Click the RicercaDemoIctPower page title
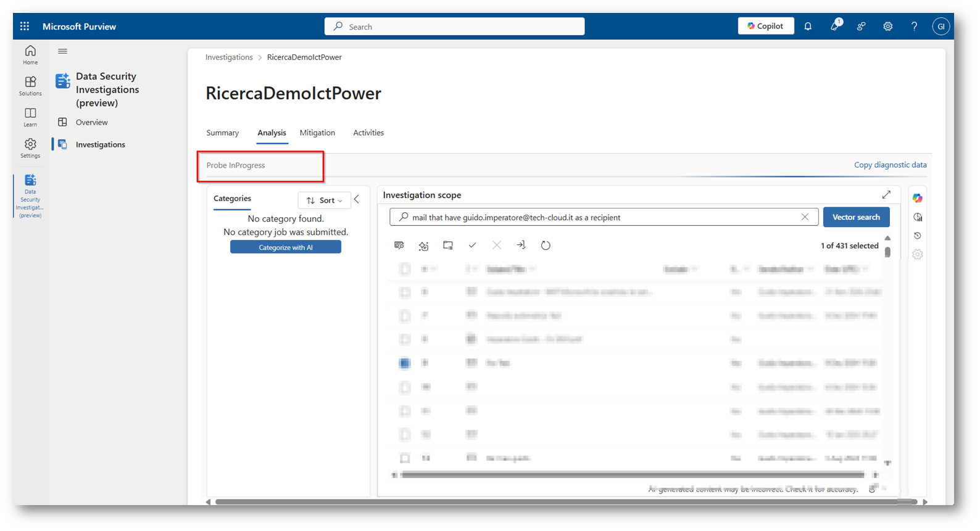 [293, 93]
